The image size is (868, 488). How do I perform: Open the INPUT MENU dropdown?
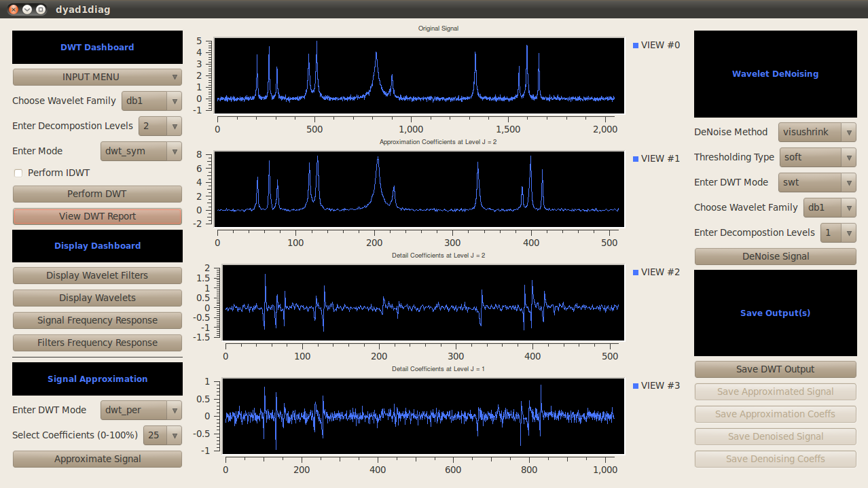coord(97,77)
